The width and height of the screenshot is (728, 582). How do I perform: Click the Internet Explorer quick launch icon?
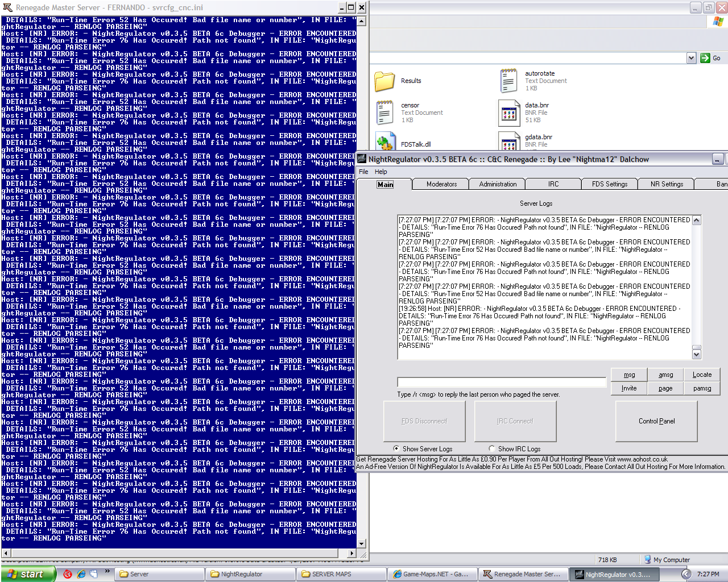click(81, 574)
